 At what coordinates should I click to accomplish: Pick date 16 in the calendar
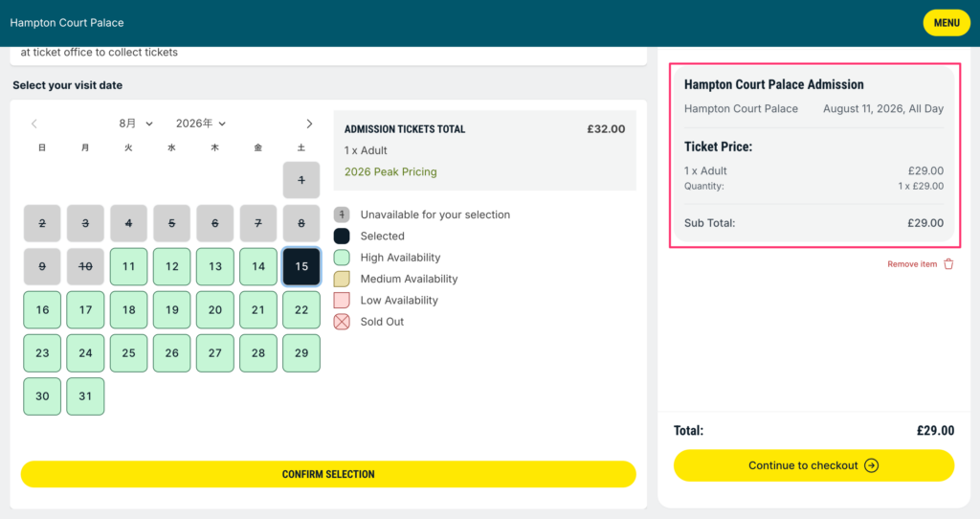pos(42,309)
